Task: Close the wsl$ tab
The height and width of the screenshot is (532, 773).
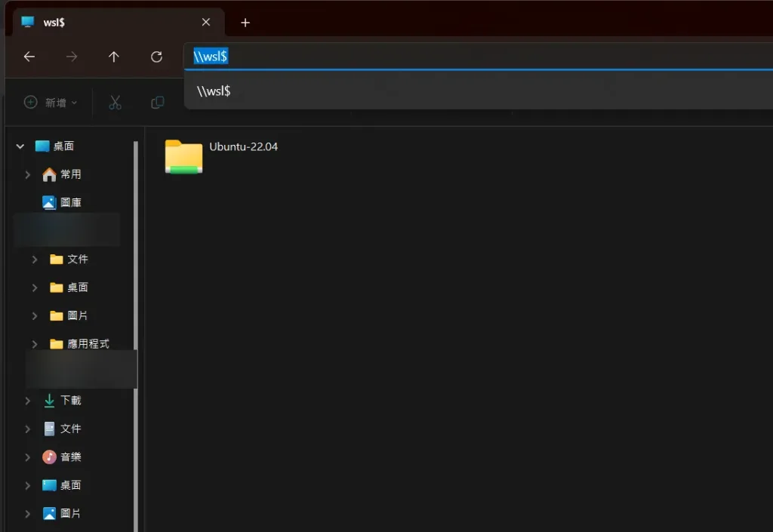Action: (x=206, y=22)
